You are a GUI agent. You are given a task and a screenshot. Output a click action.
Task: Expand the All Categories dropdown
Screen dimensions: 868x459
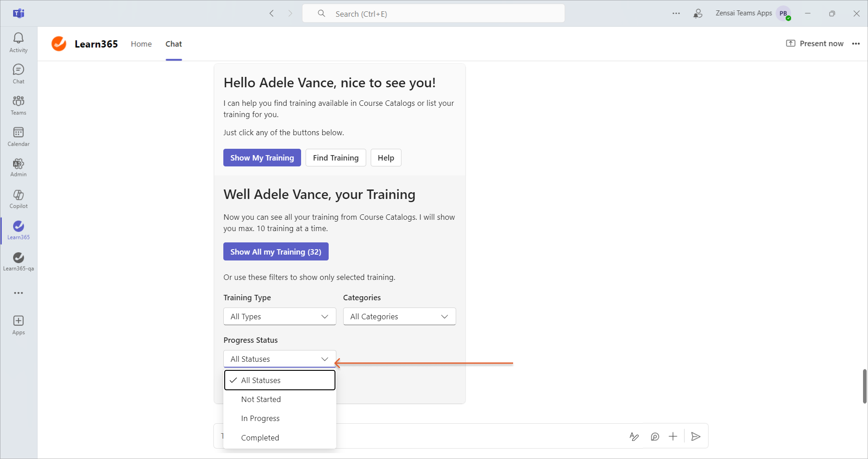pyautogui.click(x=399, y=317)
